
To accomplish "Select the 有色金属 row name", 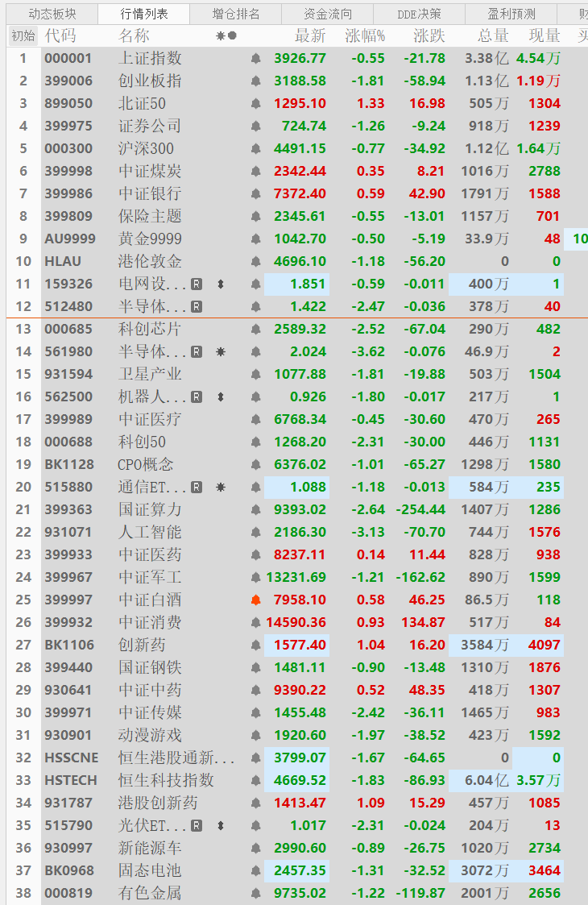I will [x=150, y=893].
